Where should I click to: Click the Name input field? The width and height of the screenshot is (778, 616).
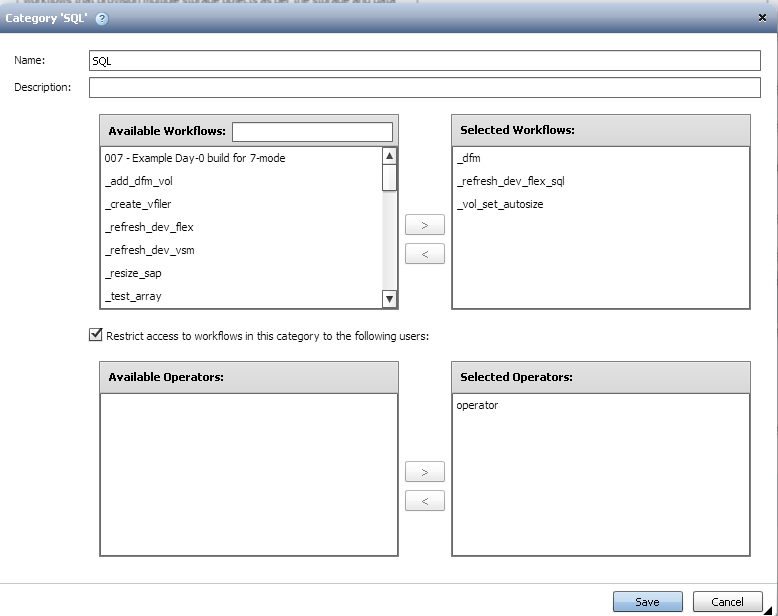click(424, 61)
